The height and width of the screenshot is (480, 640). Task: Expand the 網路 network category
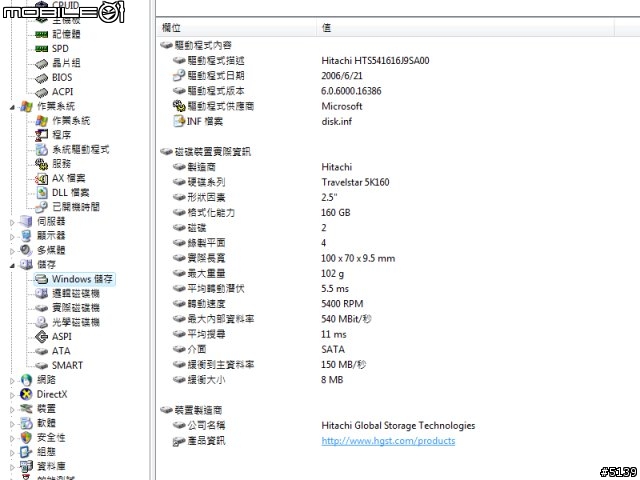(x=12, y=381)
